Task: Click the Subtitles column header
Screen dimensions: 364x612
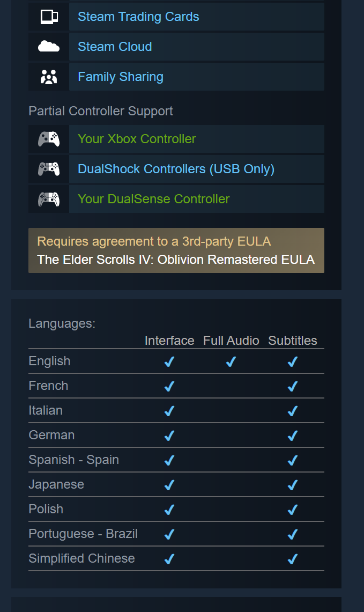Action: pos(293,341)
